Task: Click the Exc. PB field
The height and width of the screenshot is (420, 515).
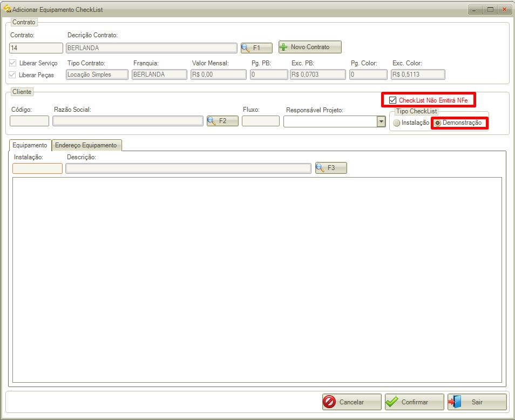Action: click(x=318, y=74)
